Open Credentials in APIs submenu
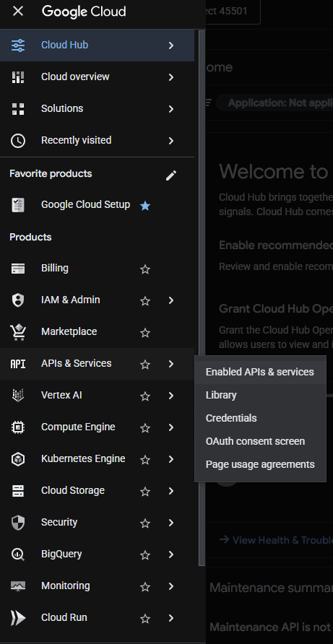The height and width of the screenshot is (644, 333). (260, 418)
